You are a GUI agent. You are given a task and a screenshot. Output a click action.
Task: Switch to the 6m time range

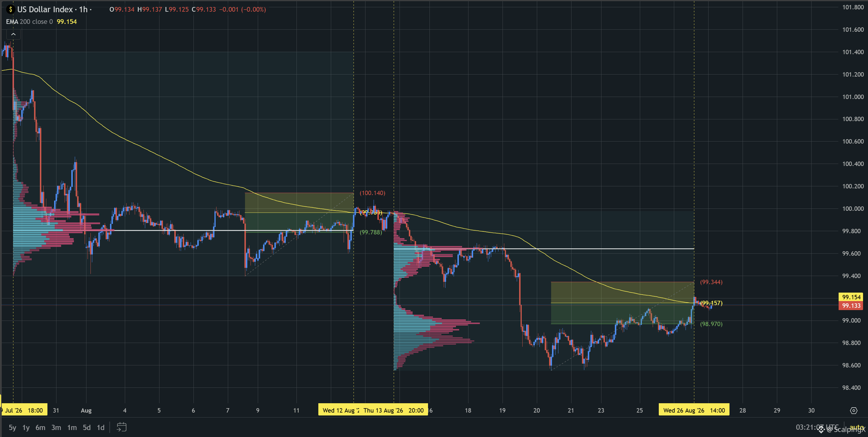40,428
